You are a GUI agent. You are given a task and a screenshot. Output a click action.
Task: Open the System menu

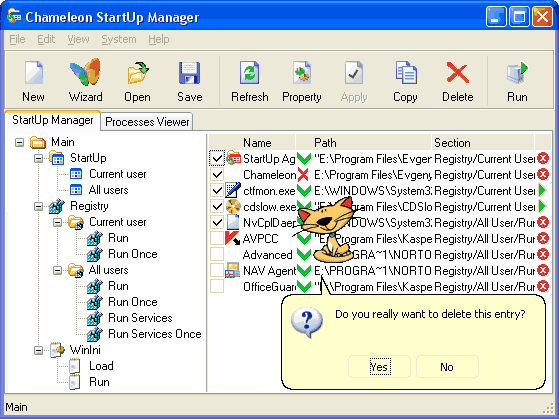(x=119, y=39)
